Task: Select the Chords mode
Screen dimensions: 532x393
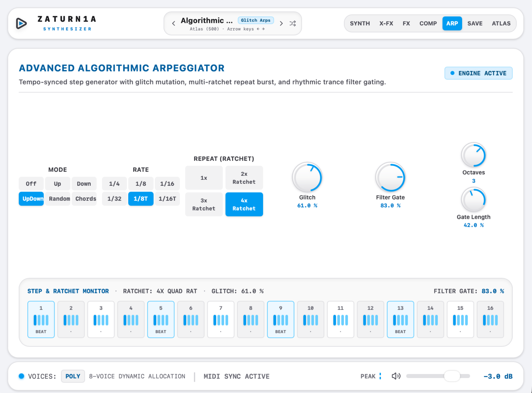Action: 84,199
